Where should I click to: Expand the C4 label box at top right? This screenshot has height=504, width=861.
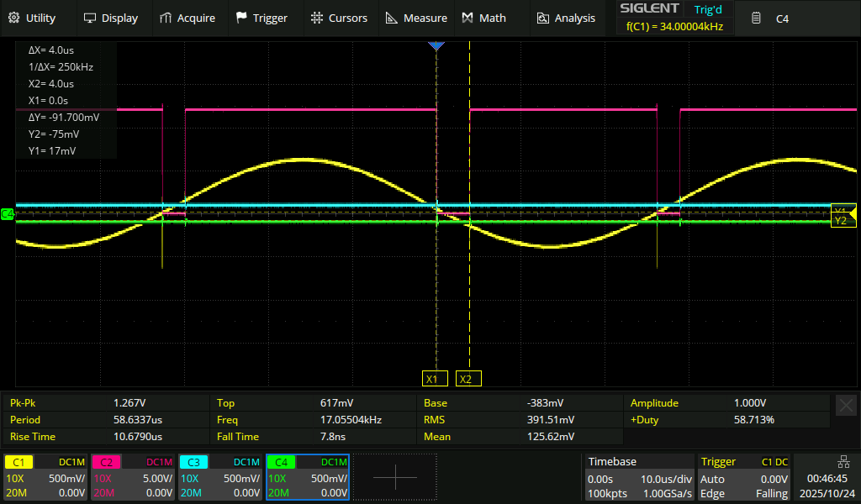(x=782, y=18)
